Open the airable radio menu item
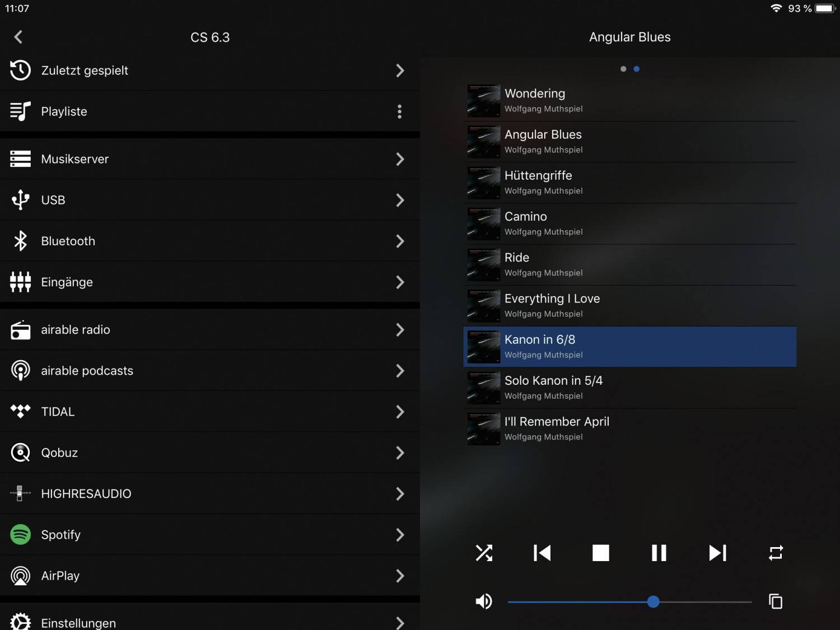Image resolution: width=840 pixels, height=630 pixels. 76,330
